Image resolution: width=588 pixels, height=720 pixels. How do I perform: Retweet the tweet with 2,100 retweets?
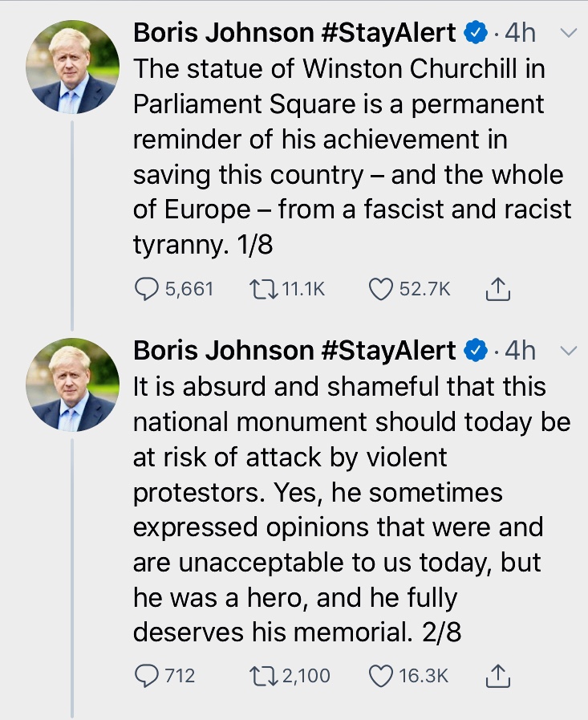(x=263, y=676)
